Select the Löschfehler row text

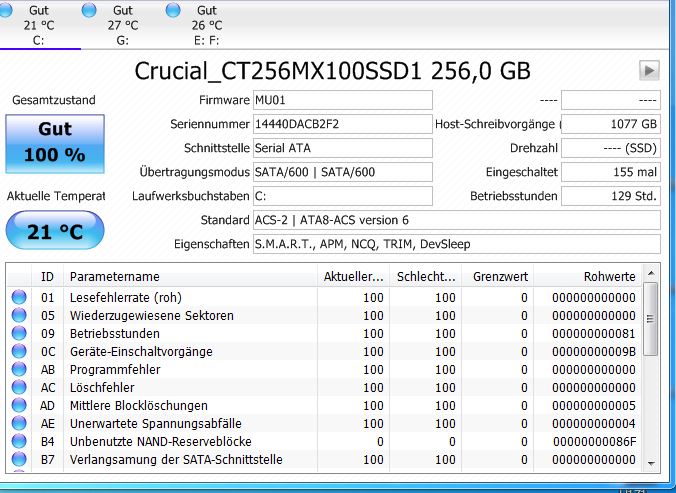tap(102, 387)
